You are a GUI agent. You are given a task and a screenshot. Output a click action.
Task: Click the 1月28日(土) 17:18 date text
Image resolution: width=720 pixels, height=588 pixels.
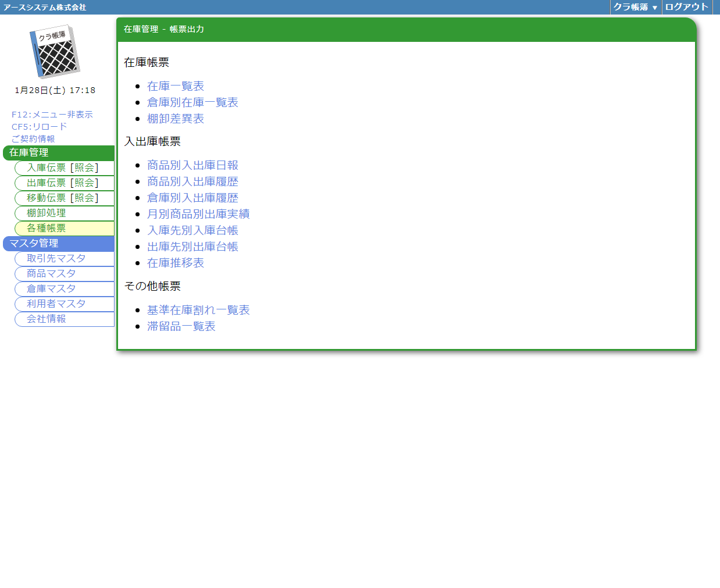pyautogui.click(x=55, y=90)
